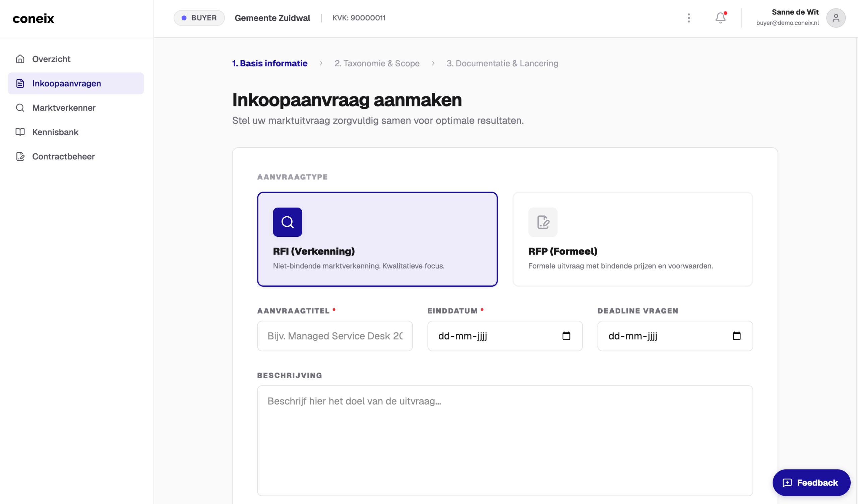858x504 pixels.
Task: Go to step 3. Documentatie & Lancering
Action: [502, 63]
